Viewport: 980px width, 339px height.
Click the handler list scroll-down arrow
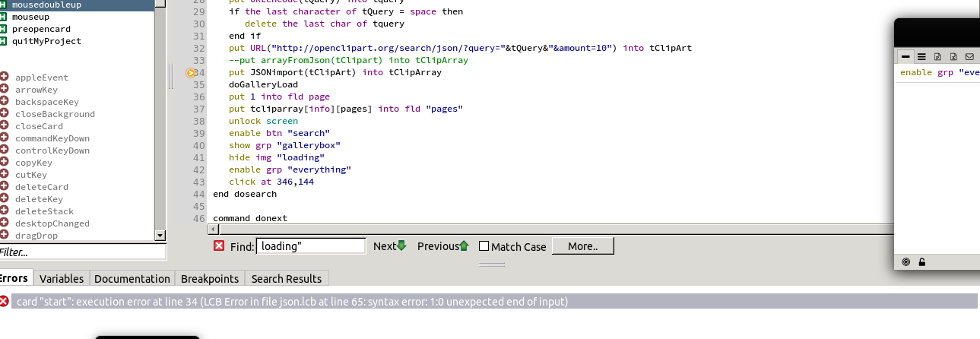coord(160,236)
